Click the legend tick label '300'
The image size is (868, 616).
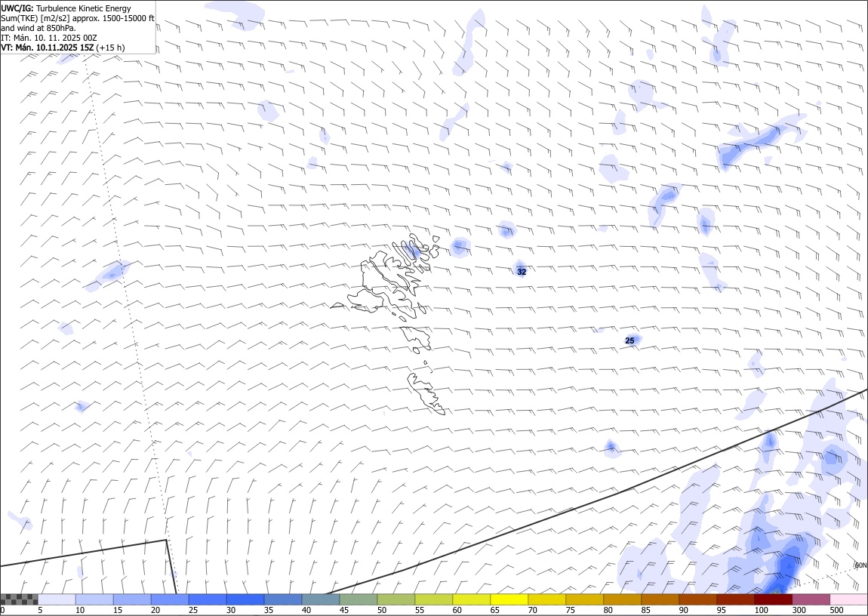(x=799, y=610)
